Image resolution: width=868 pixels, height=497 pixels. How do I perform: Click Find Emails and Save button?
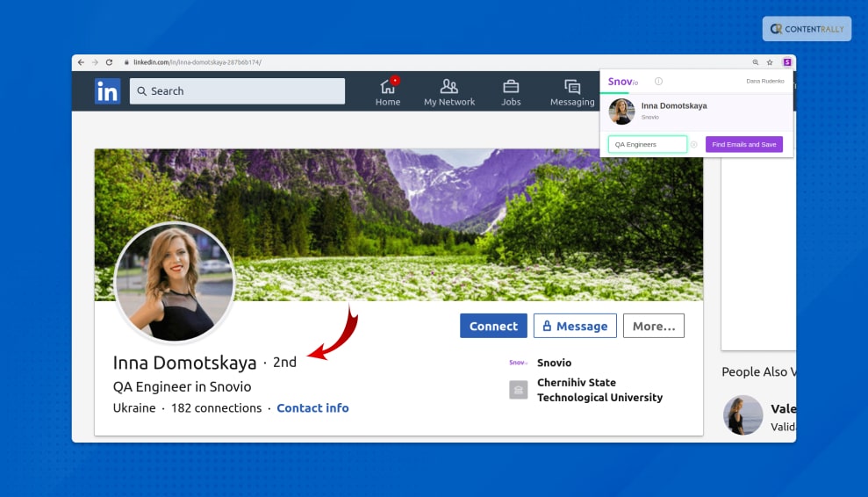pos(743,144)
